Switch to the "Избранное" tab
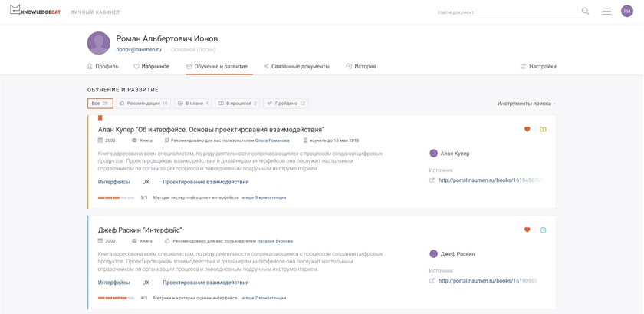The height and width of the screenshot is (314, 644). click(x=151, y=67)
